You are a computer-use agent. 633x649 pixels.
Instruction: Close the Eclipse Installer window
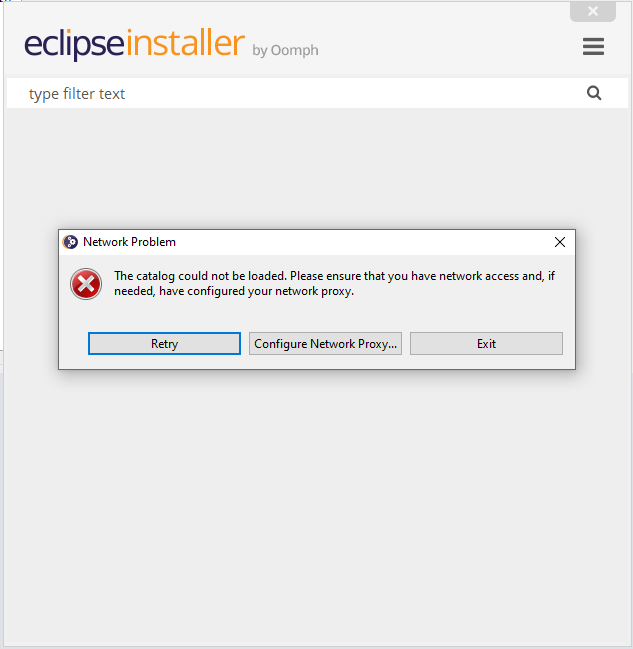pyautogui.click(x=593, y=11)
